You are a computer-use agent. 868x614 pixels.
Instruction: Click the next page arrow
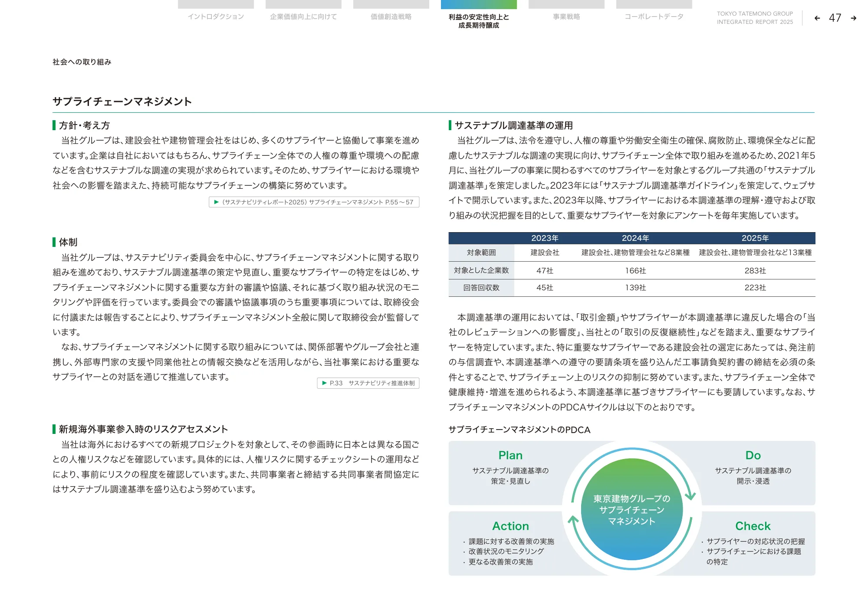[853, 18]
